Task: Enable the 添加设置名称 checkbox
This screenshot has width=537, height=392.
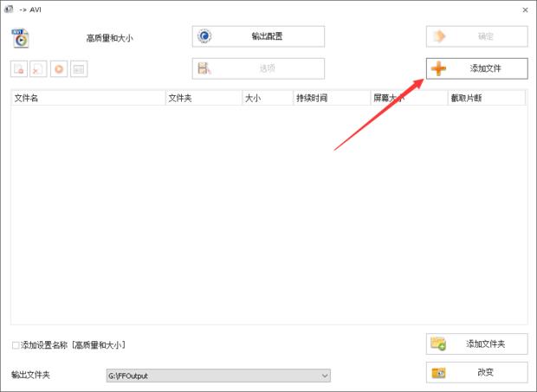Action: pos(16,345)
